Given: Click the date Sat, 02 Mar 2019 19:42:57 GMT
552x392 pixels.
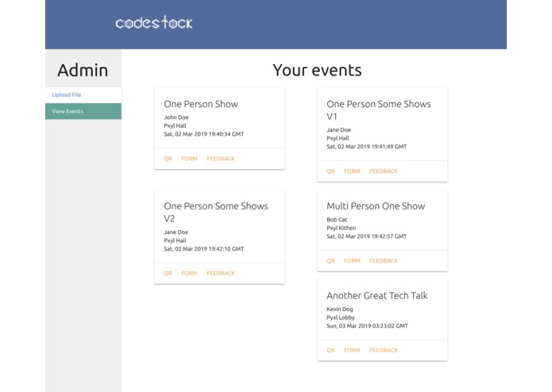Looking at the screenshot, I should pos(366,236).
